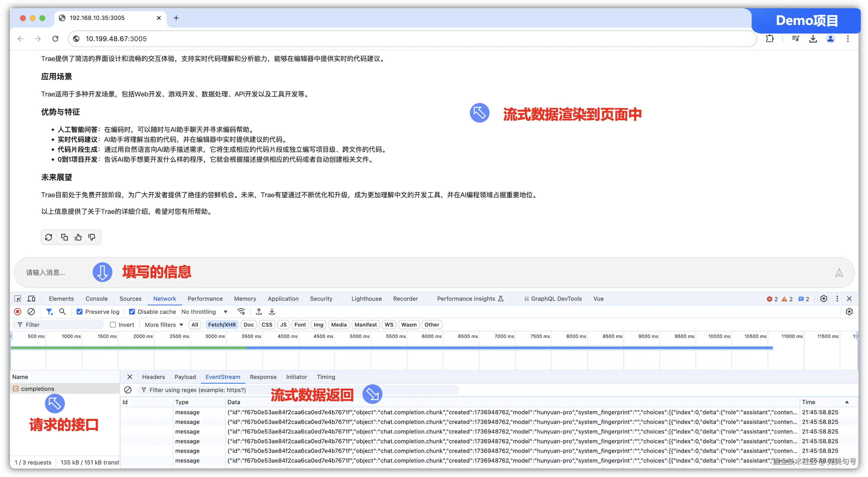Open the Response tab
Viewport: 868px width, 477px height.
(x=263, y=377)
